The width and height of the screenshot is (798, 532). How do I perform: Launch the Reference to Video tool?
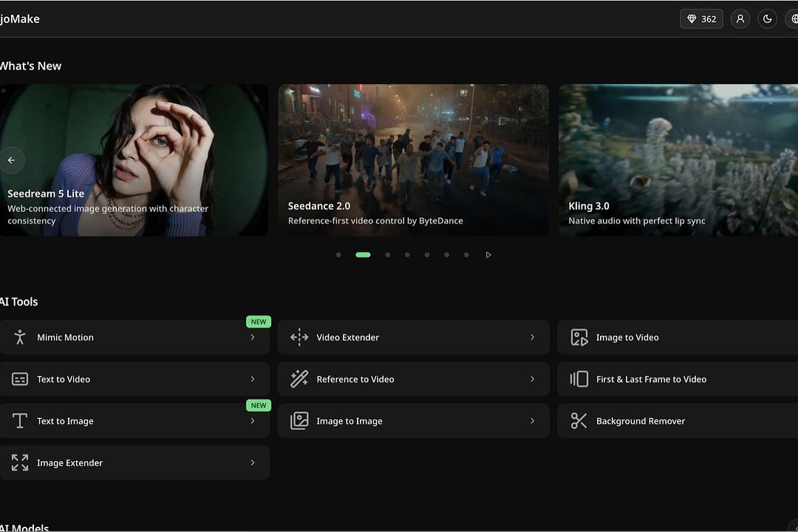pyautogui.click(x=413, y=379)
